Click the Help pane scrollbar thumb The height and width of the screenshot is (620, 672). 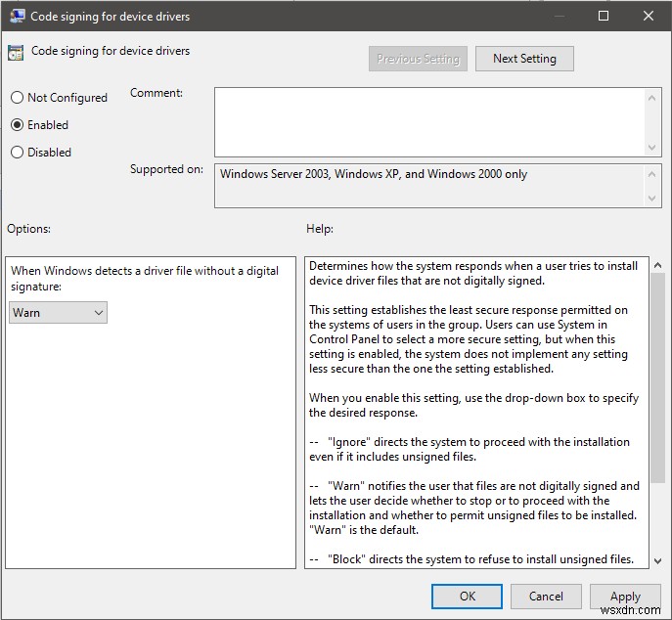point(657,378)
